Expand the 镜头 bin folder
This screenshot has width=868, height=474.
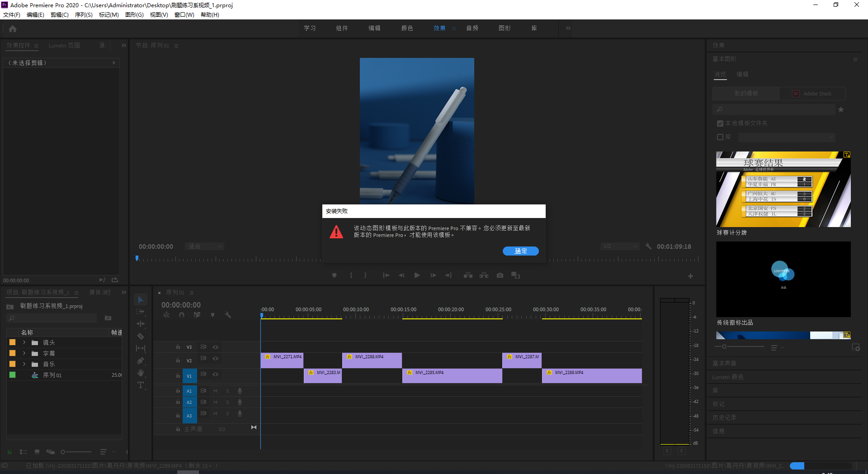coord(24,342)
